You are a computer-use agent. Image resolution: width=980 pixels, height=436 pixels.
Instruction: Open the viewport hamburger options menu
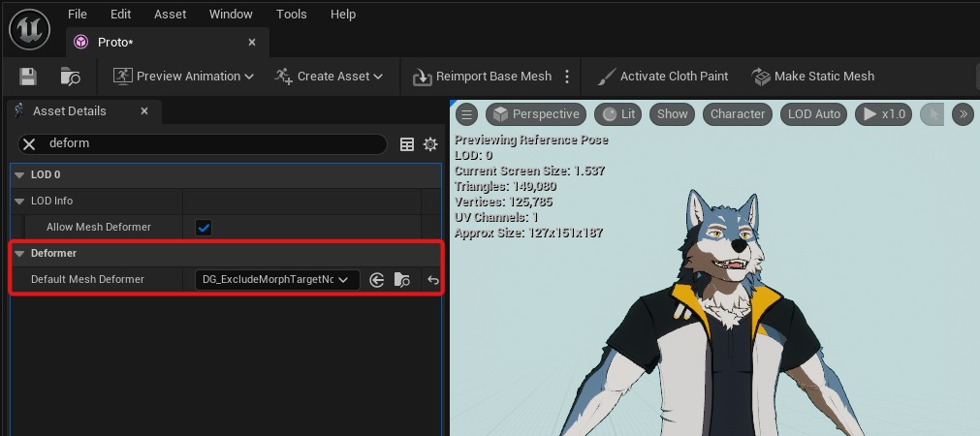[x=467, y=114]
